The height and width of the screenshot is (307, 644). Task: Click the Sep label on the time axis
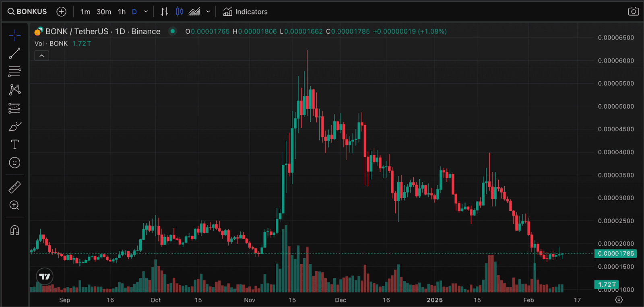coord(64,300)
